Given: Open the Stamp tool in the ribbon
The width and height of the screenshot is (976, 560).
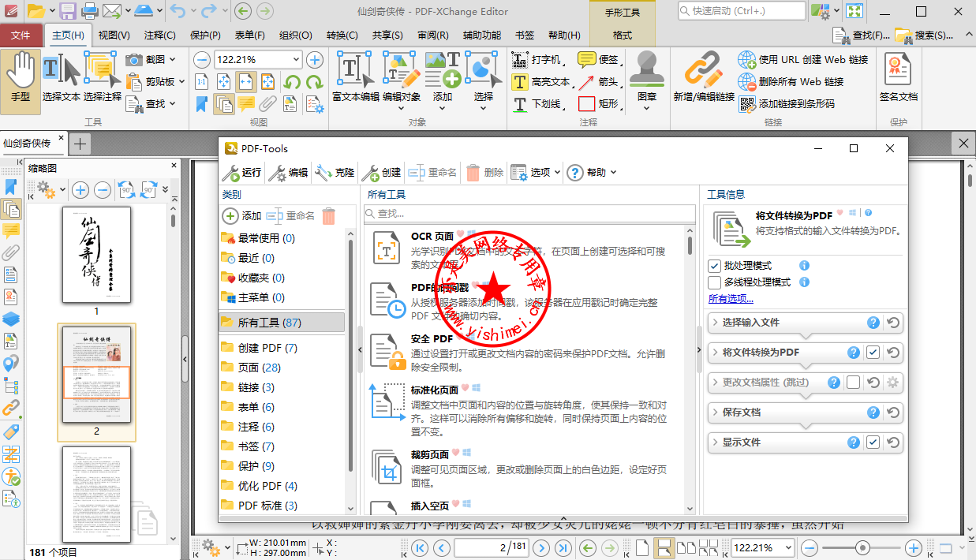Looking at the screenshot, I should click(x=647, y=77).
